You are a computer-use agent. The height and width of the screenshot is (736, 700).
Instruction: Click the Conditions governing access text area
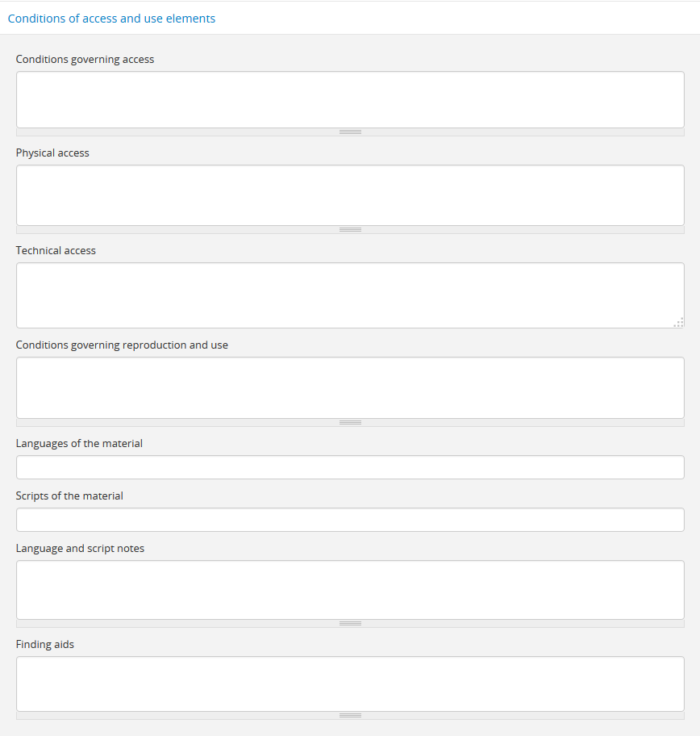(350, 99)
